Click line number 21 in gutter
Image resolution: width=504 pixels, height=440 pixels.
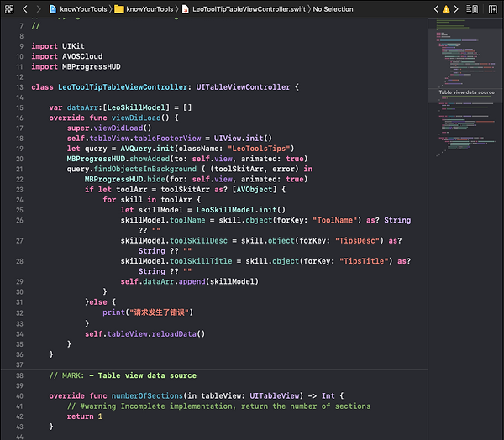(19, 169)
